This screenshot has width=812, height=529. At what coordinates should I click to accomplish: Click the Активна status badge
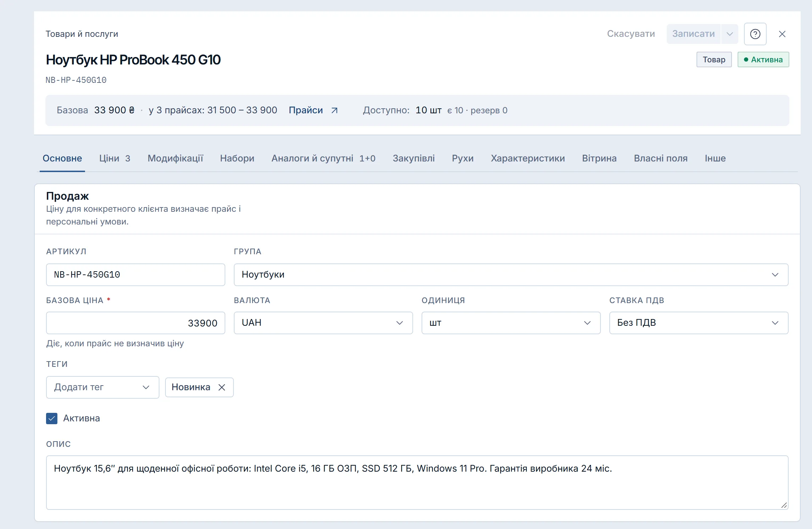[x=763, y=59]
